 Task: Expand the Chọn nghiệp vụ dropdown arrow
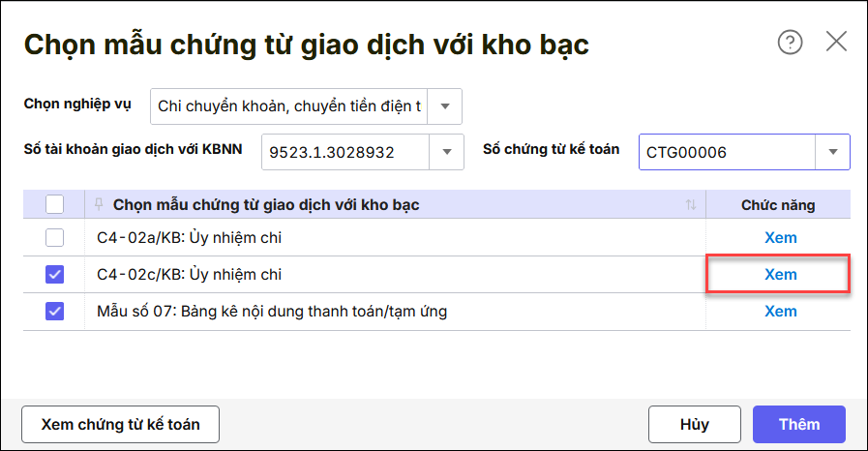point(445,106)
